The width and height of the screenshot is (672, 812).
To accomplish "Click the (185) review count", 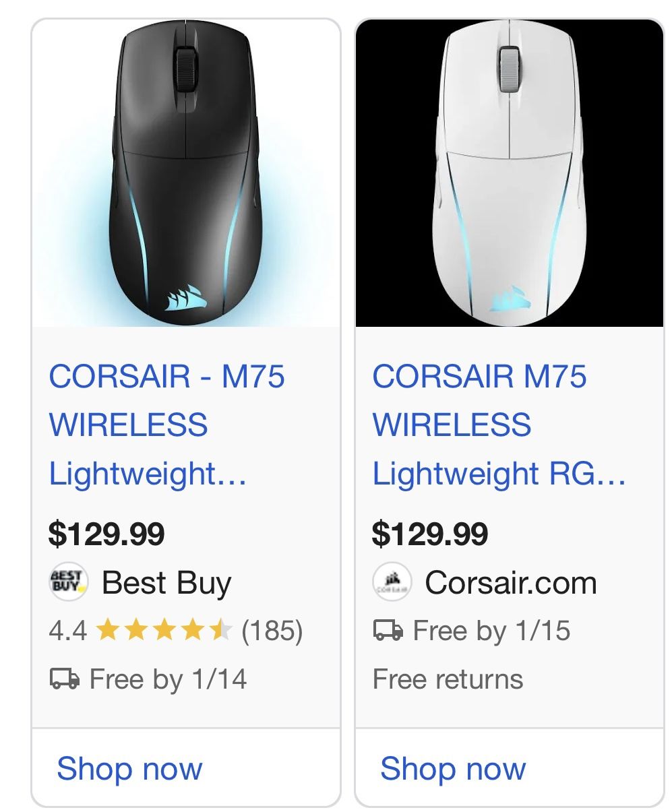I will [x=272, y=631].
